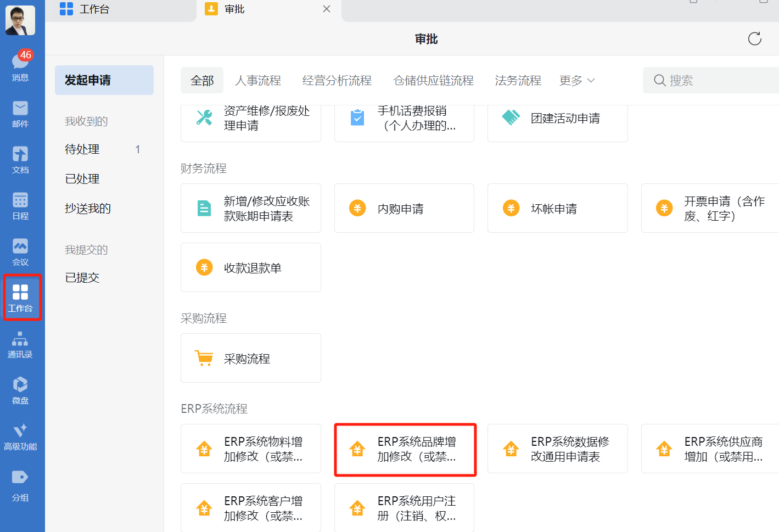Open the Calendar (日程) sidebar icon
This screenshot has height=532, width=779.
tap(20, 206)
